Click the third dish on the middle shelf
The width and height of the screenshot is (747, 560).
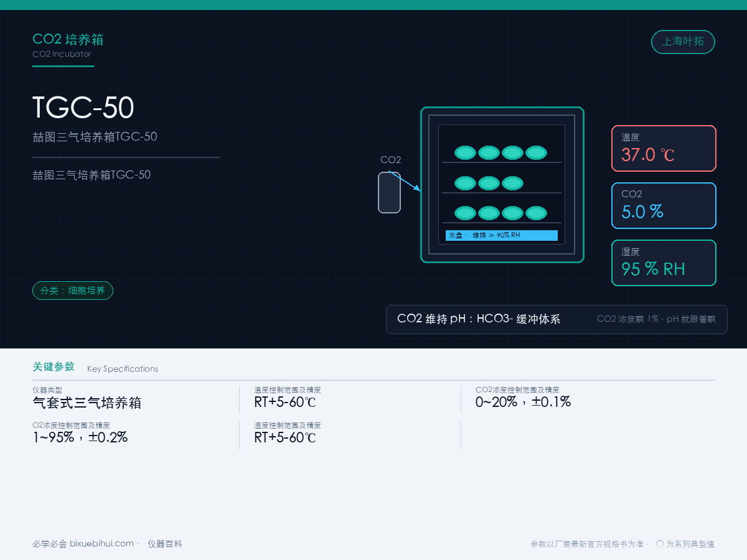point(512,183)
